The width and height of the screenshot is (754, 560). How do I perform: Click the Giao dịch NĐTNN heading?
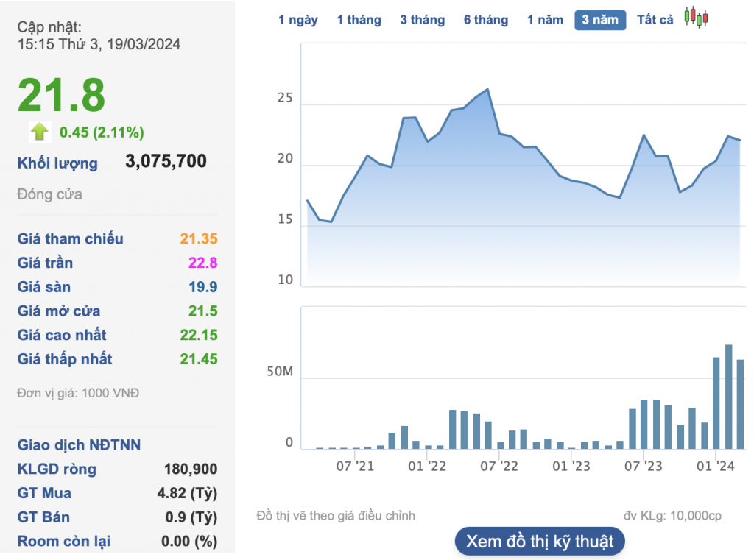point(79,444)
